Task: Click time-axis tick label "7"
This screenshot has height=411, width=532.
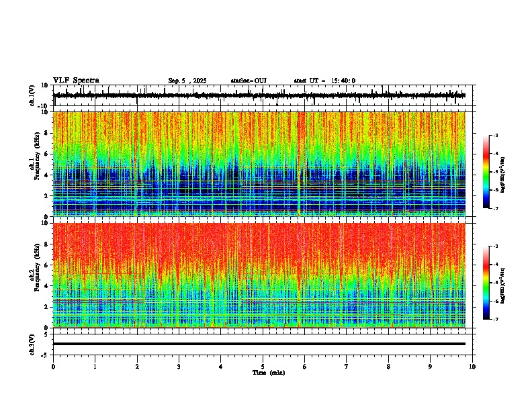Action: click(x=347, y=367)
